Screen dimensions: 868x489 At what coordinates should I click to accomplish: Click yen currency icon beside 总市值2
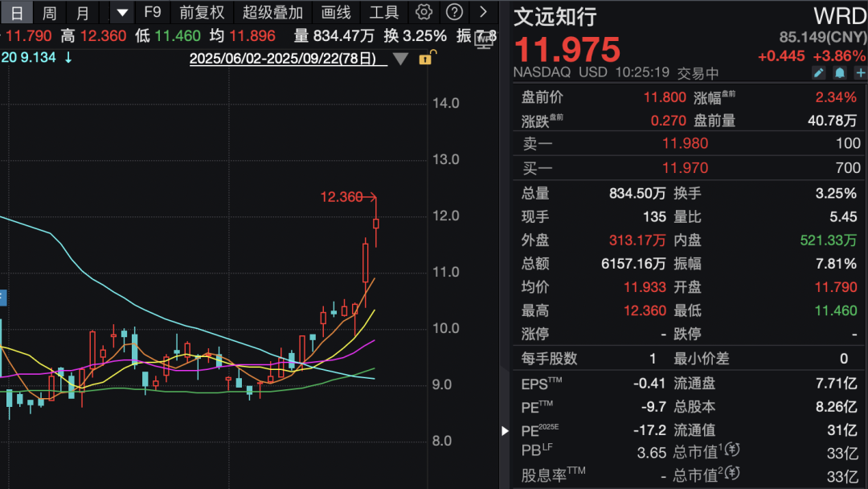tap(732, 472)
